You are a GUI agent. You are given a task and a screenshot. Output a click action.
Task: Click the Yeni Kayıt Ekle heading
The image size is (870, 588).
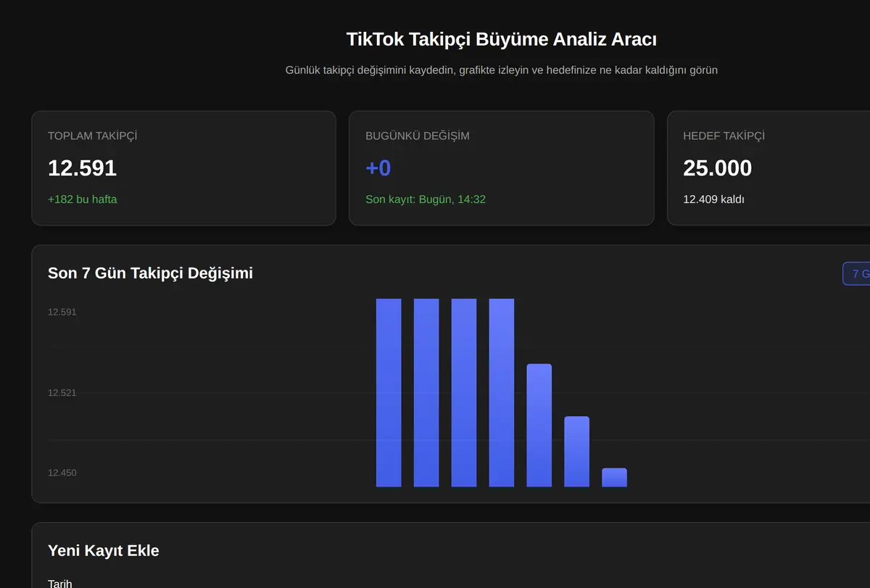click(104, 550)
